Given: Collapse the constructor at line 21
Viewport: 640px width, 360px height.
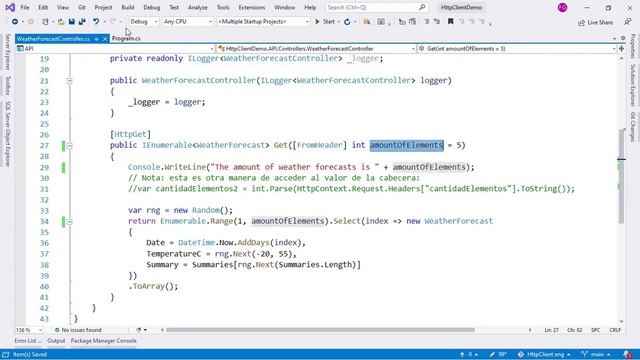Looking at the screenshot, I should 69,81.
